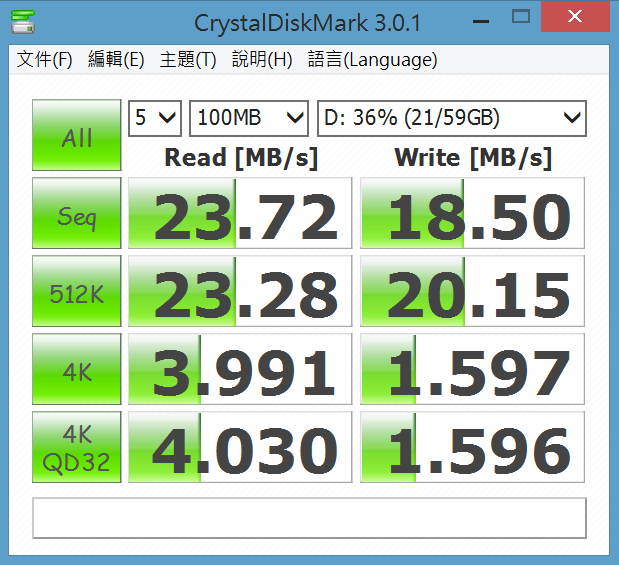Select the Seq read result 23.72
Viewport: 619px width, 565px height.
pyautogui.click(x=240, y=213)
